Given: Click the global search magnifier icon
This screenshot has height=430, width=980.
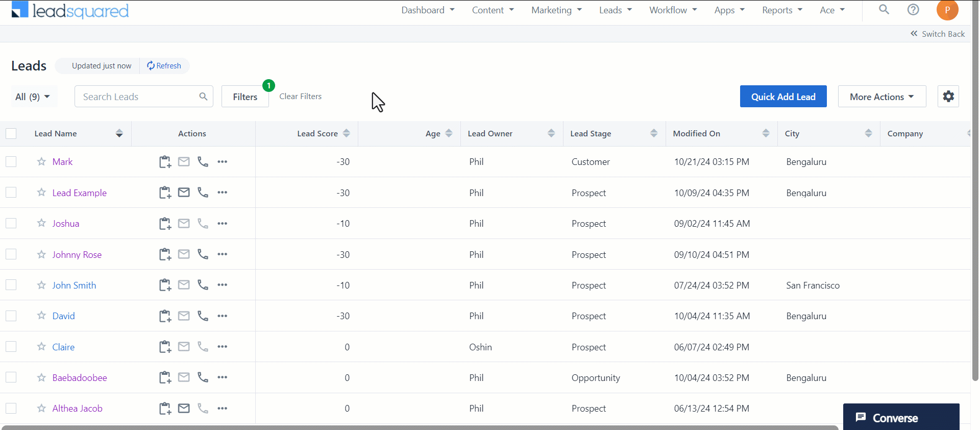Looking at the screenshot, I should point(884,10).
